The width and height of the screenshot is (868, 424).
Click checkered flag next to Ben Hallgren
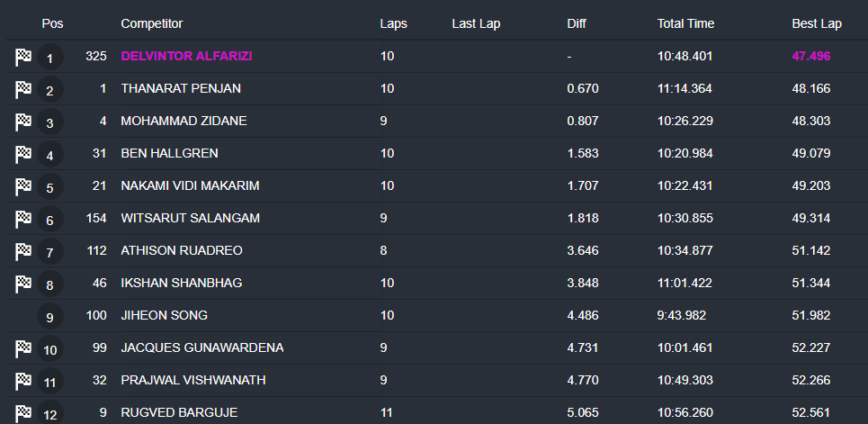coord(23,155)
